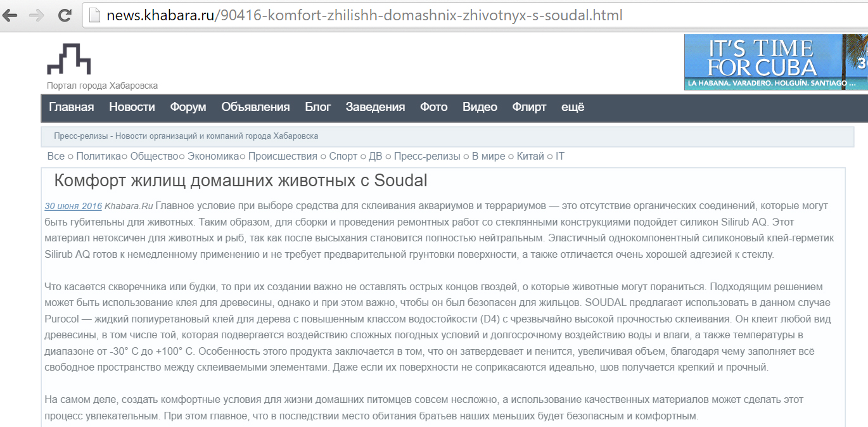The height and width of the screenshot is (427, 868).
Task: Go to Форум section
Action: click(188, 107)
